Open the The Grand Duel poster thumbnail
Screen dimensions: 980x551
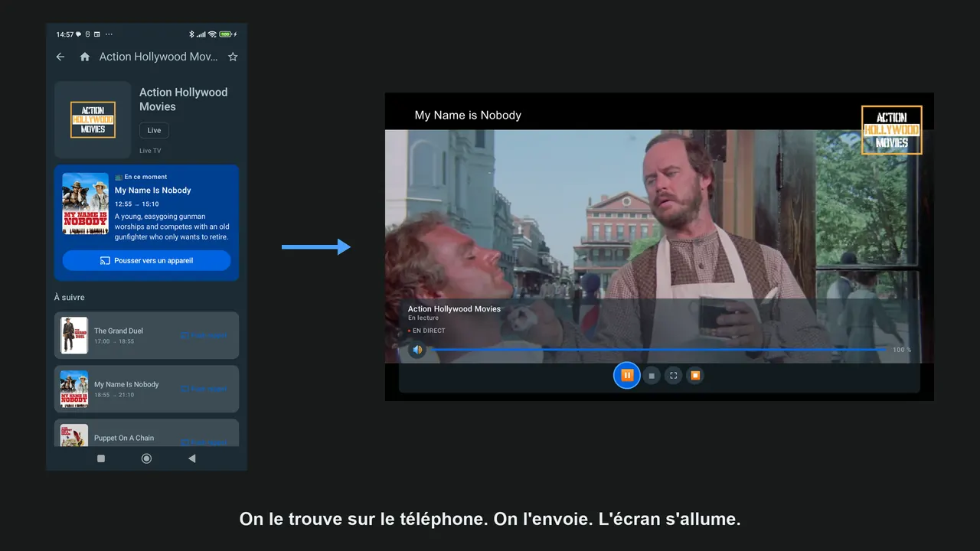tap(74, 335)
